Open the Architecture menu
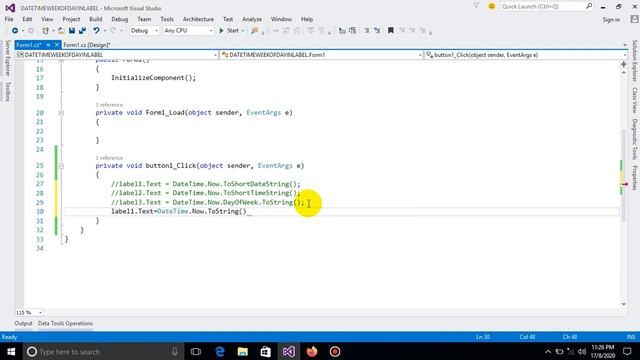The width and height of the screenshot is (640, 360). [198, 19]
